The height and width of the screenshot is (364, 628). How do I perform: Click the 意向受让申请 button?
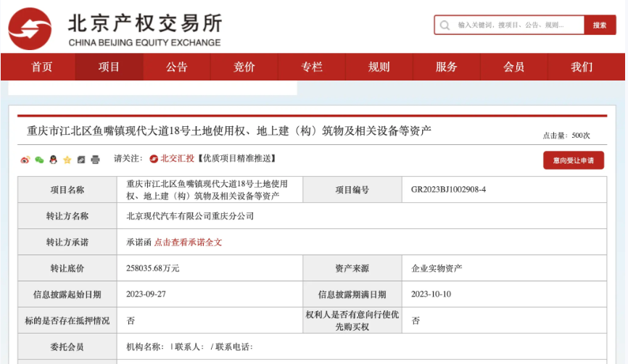(573, 160)
